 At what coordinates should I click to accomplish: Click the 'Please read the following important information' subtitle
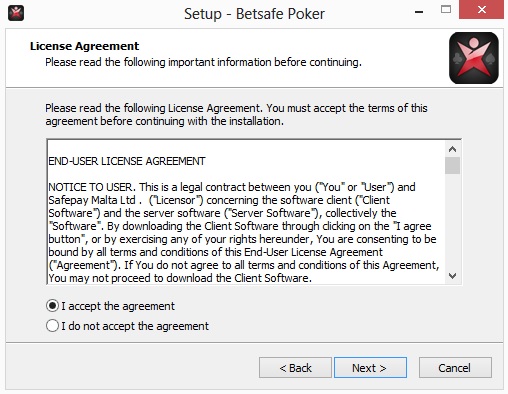[x=203, y=62]
